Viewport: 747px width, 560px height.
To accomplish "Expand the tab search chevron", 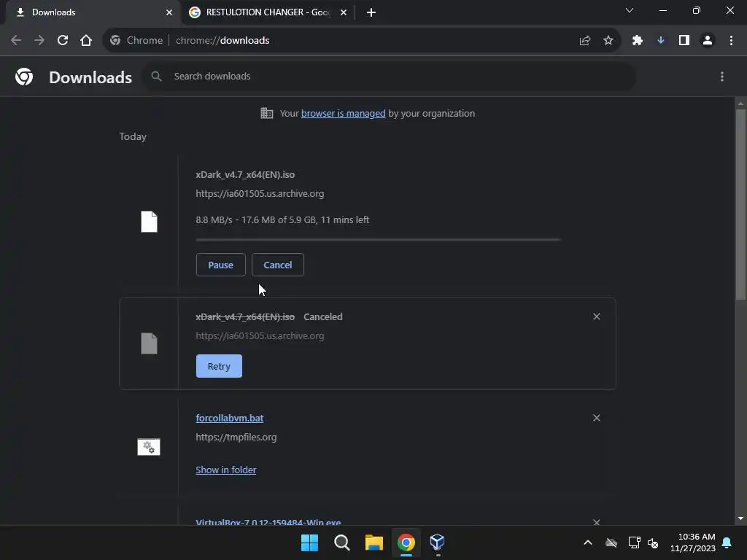I will click(630, 10).
